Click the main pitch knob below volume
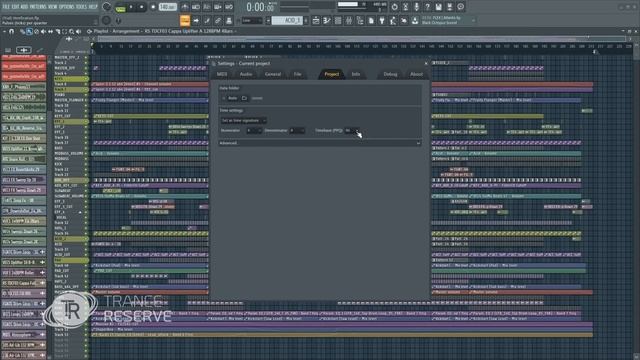 [107, 20]
